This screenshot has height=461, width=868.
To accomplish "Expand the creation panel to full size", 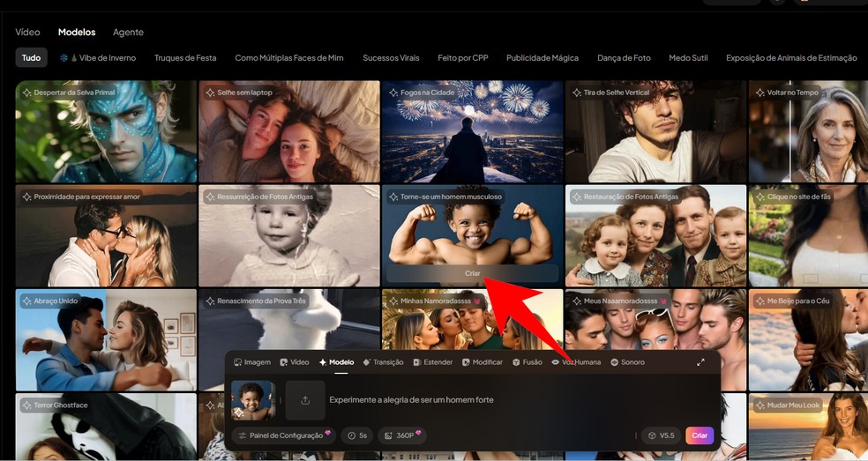I will pos(700,362).
